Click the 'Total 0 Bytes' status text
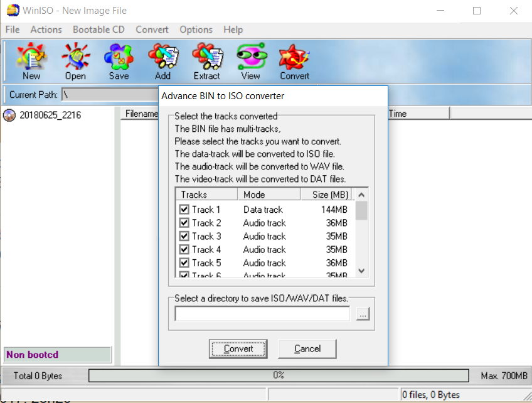This screenshot has height=403, width=532. coord(38,376)
